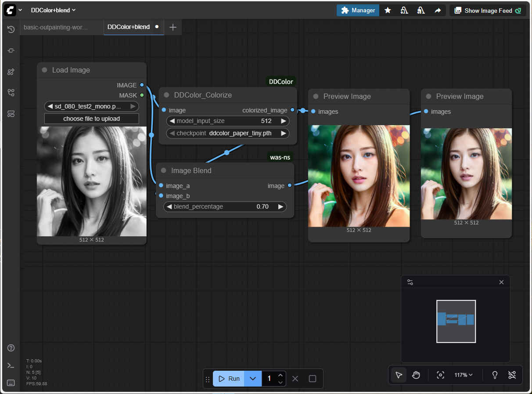
Task: Collapse the Load Image node via its dot
Action: coord(45,70)
